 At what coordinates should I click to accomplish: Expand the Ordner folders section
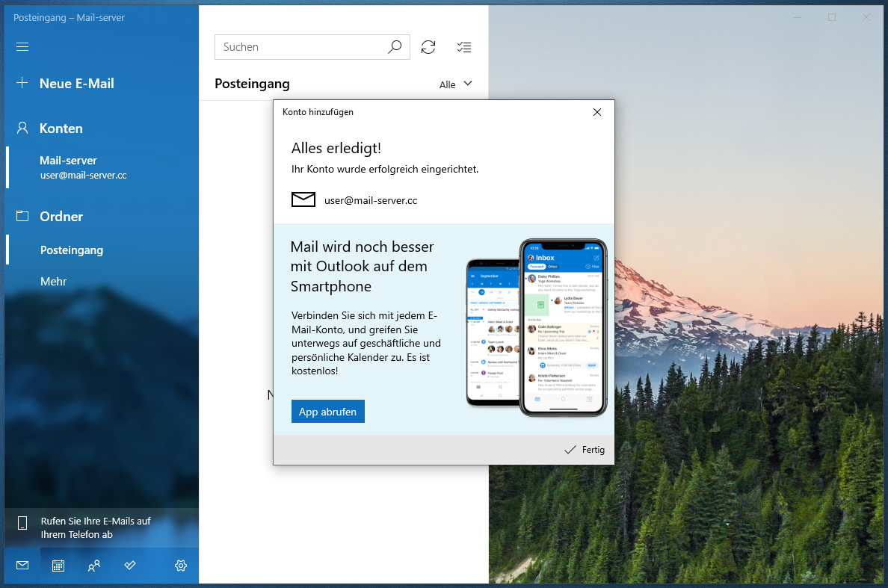click(61, 217)
